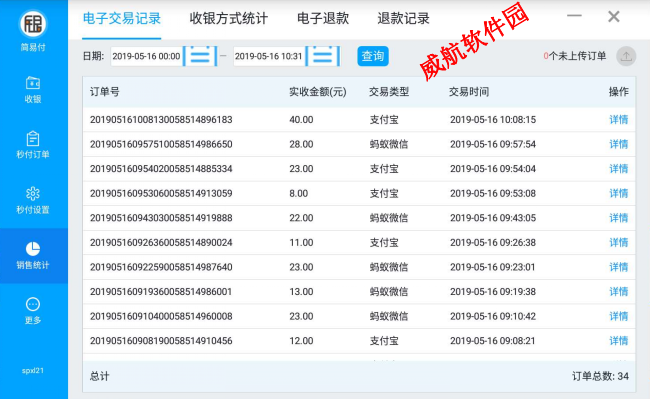Select order number 20190516095306005851491305​9
Screen dimensions: 650x399
[x=161, y=193]
